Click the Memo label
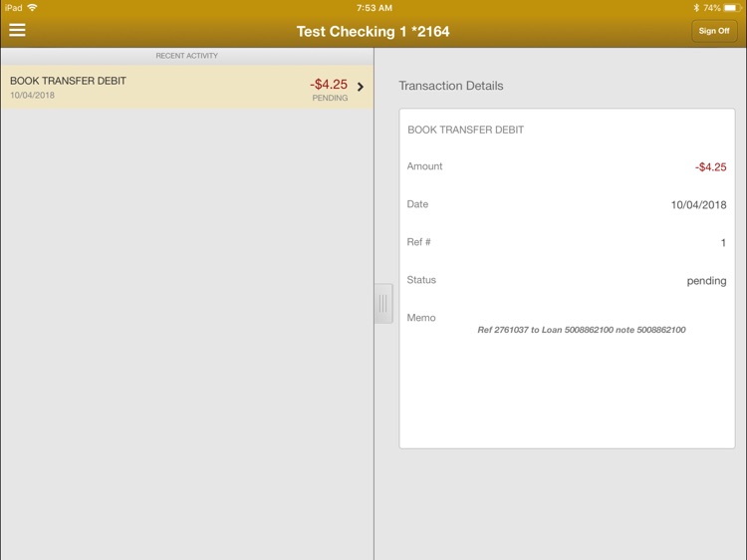747x560 pixels. coord(421,318)
